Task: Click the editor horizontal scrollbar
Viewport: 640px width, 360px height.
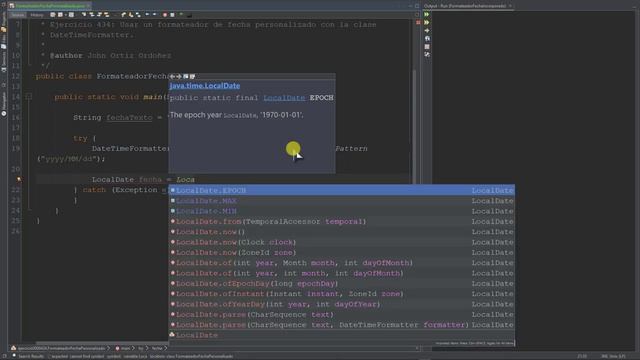Action: click(102, 343)
